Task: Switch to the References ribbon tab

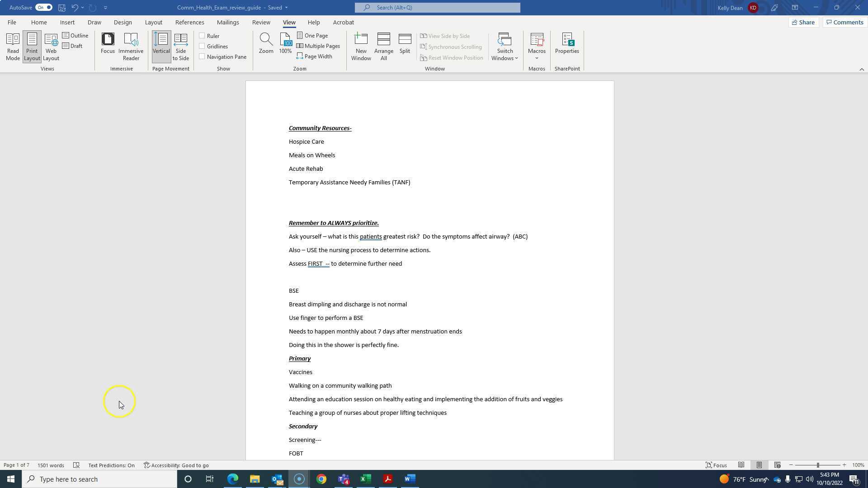Action: pos(190,22)
